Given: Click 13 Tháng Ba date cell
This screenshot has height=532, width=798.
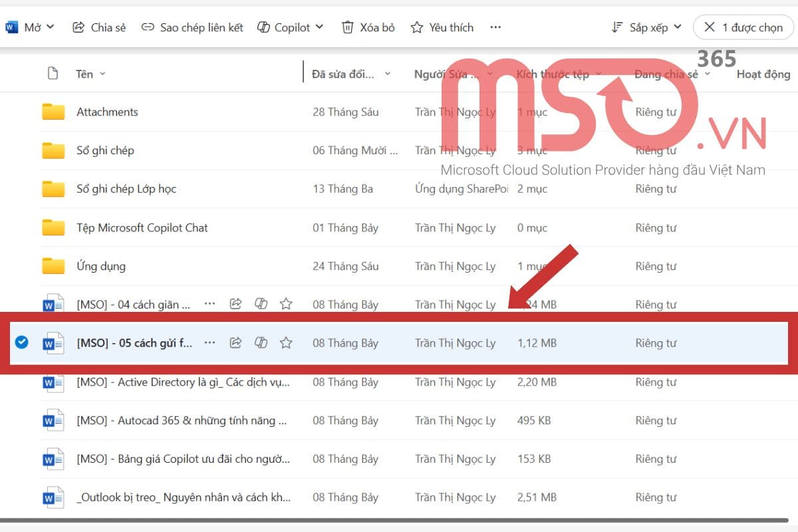Looking at the screenshot, I should [x=342, y=189].
